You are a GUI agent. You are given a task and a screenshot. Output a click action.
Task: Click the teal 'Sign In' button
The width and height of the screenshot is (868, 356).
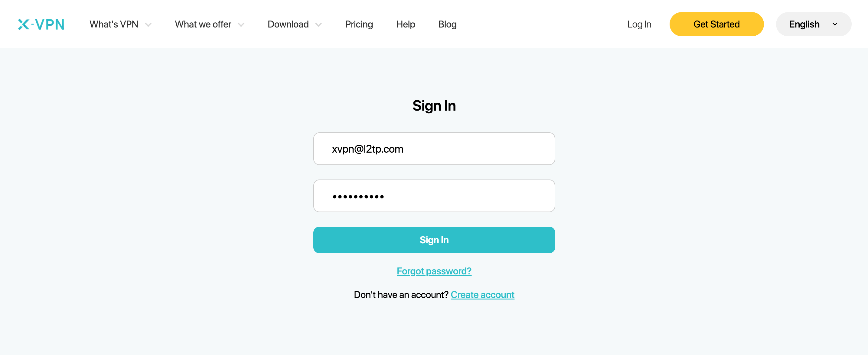click(434, 239)
